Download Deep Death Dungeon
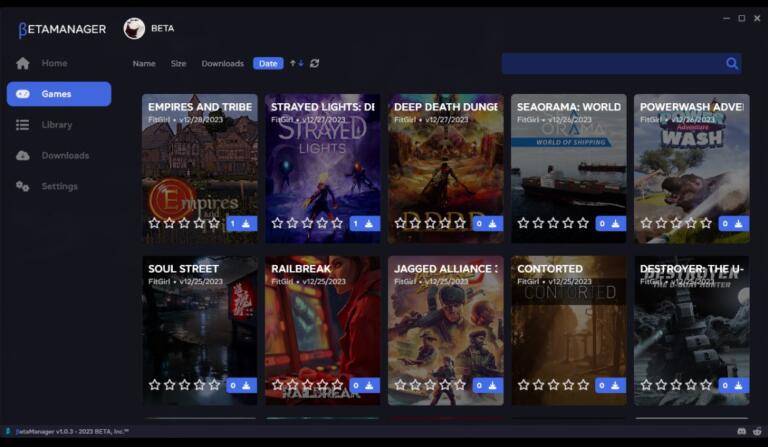The image size is (768, 447). (x=488, y=224)
